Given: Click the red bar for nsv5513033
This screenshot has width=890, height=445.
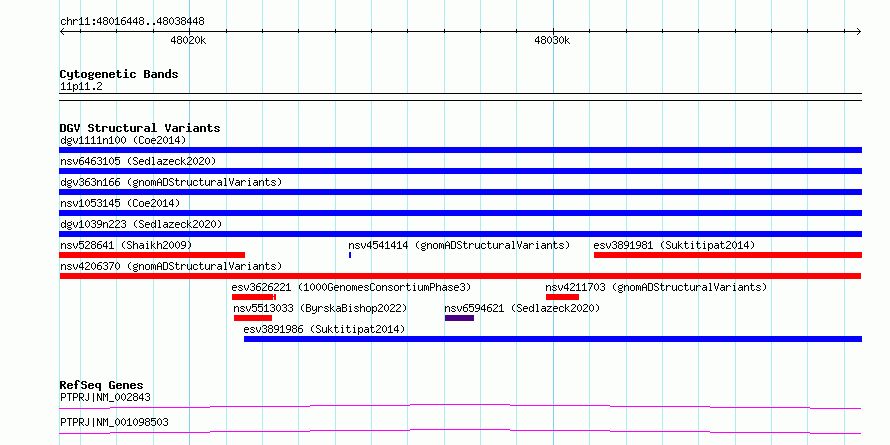Looking at the screenshot, I should [x=253, y=318].
